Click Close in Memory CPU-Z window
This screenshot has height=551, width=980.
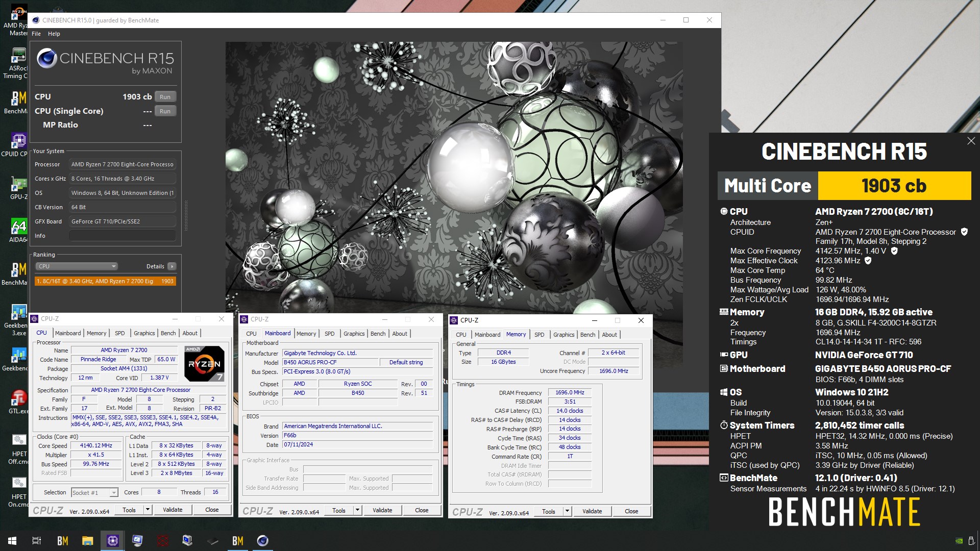coord(631,511)
